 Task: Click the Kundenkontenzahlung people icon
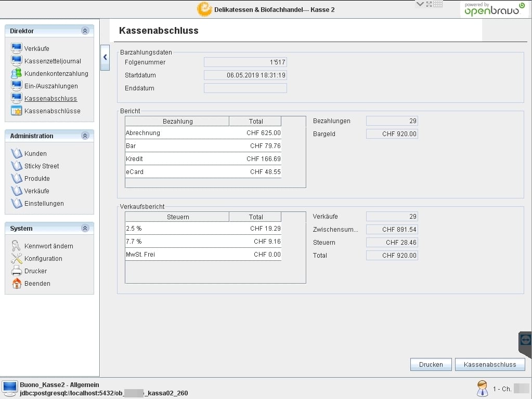[16, 73]
